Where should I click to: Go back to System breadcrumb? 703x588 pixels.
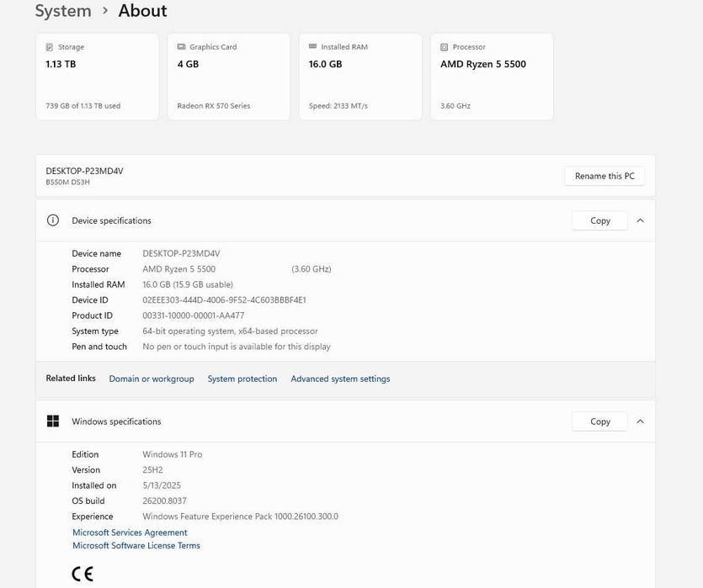coord(62,11)
